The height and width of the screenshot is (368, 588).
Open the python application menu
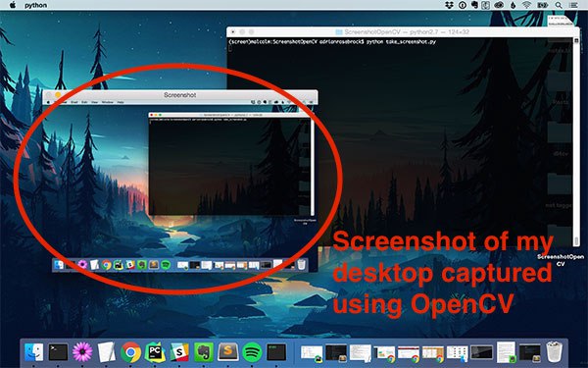[x=35, y=5]
